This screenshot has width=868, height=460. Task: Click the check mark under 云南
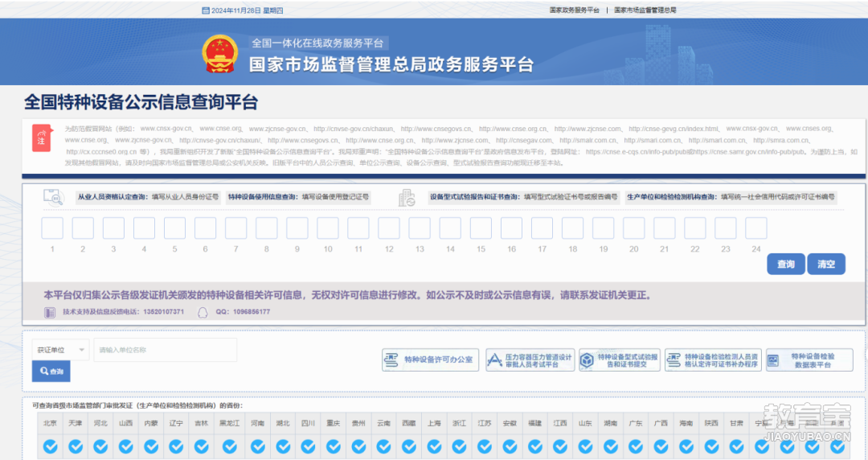tap(383, 446)
